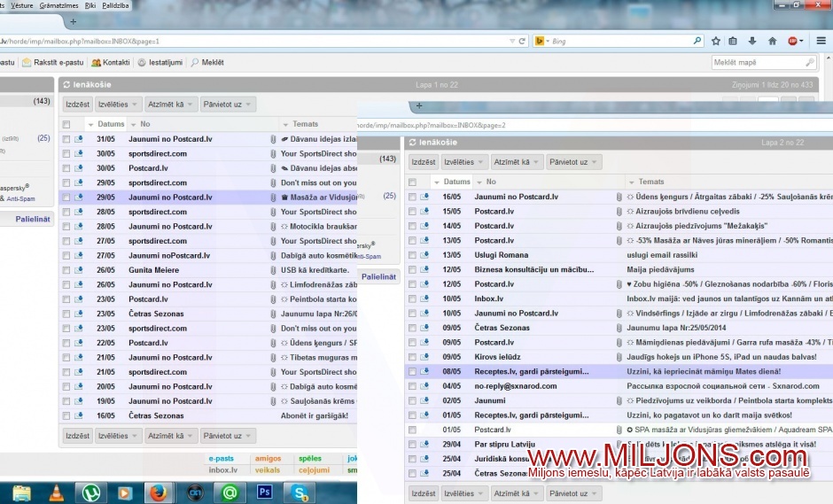Viewport: 833px width, 504px height.
Task: Open the Grāmatzīmes menu
Action: 58,5
